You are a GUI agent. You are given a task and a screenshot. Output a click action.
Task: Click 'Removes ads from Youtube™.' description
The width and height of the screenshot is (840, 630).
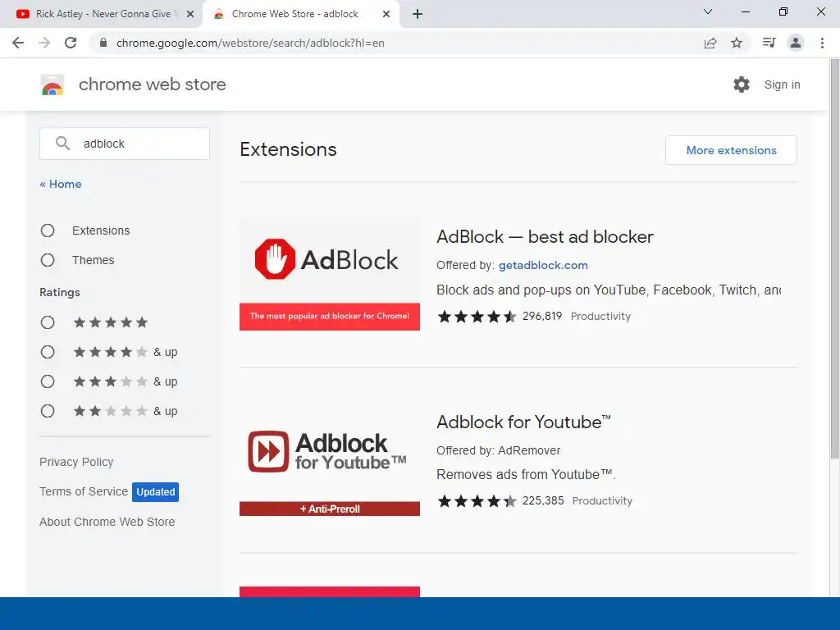[526, 475]
